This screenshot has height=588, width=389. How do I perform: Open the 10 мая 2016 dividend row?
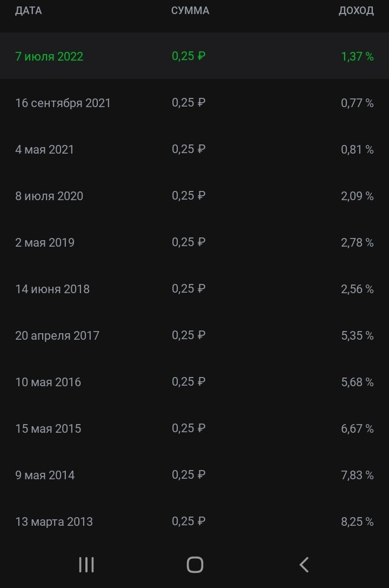click(194, 382)
